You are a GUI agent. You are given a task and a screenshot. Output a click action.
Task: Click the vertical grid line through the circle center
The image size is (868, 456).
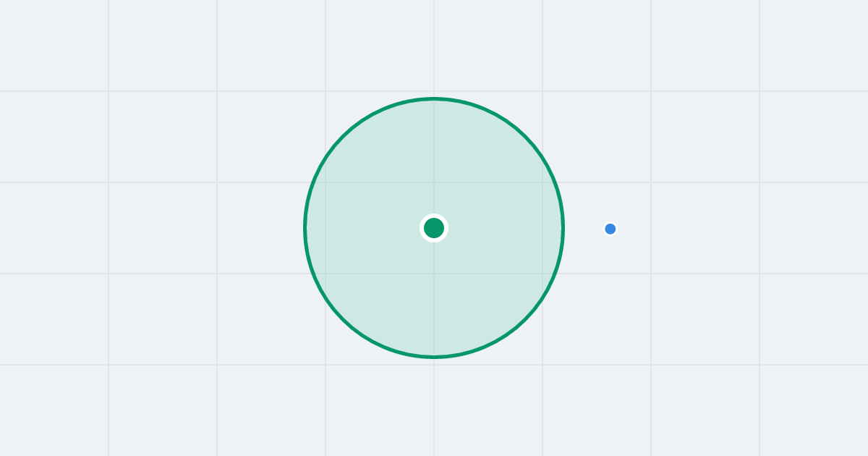click(434, 43)
